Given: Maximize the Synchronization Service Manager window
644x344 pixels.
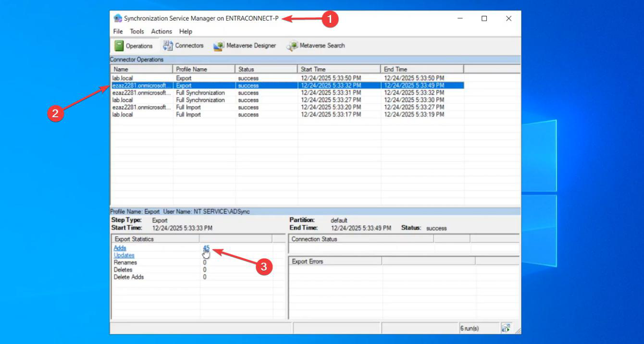Looking at the screenshot, I should click(484, 18).
